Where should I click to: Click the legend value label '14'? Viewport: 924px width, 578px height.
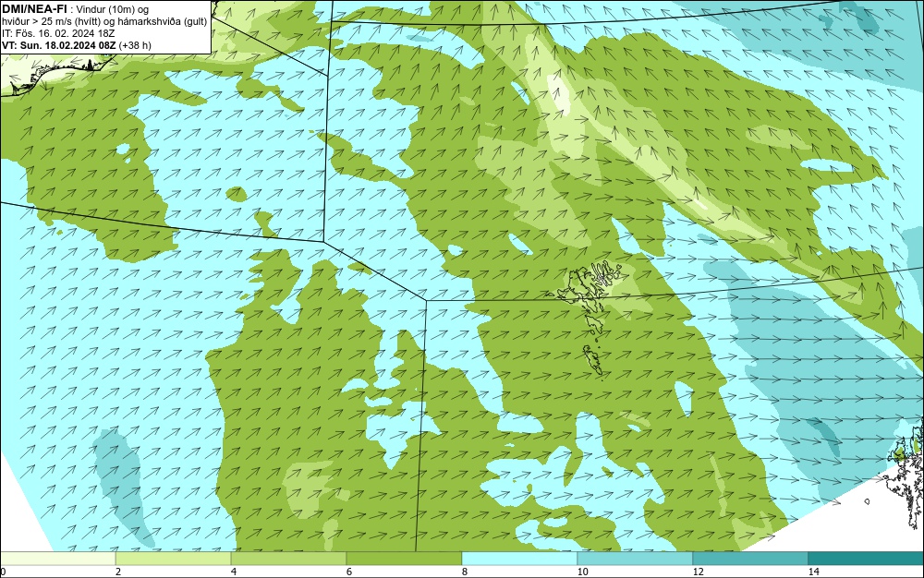(x=813, y=572)
